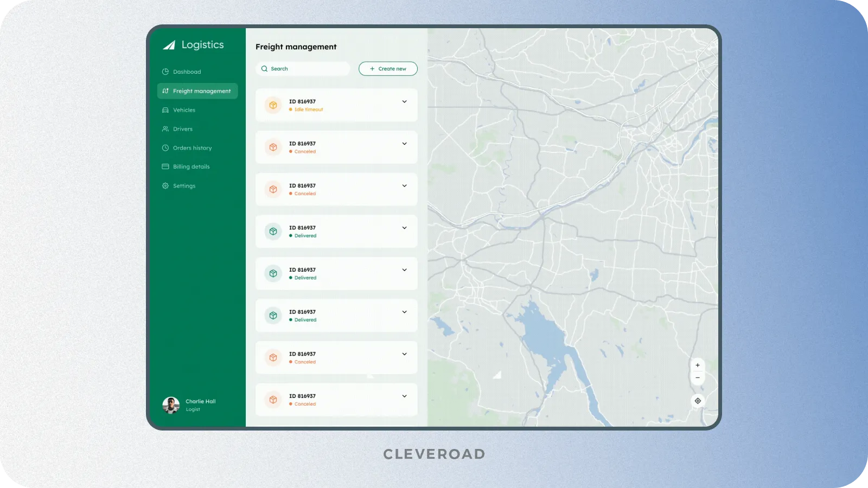Click the Logistics brand name text

(202, 45)
